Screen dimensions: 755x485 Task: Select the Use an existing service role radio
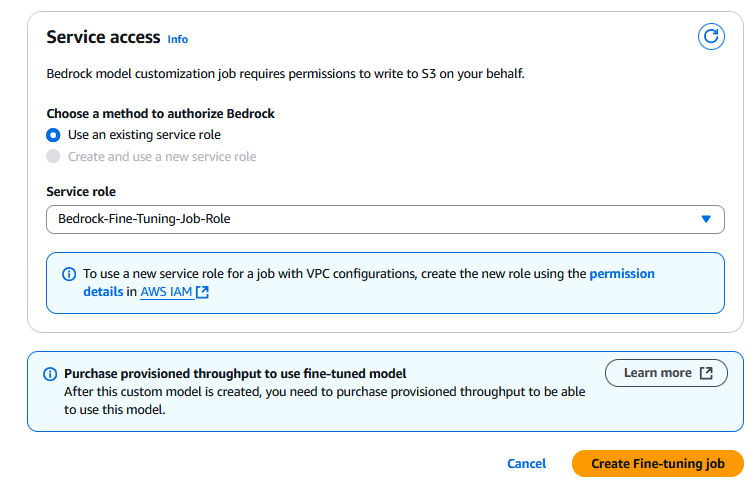53,135
